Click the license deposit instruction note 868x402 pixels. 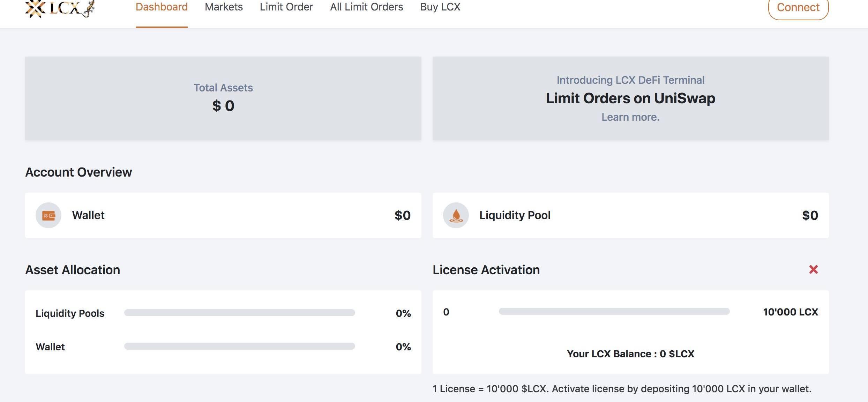[622, 389]
